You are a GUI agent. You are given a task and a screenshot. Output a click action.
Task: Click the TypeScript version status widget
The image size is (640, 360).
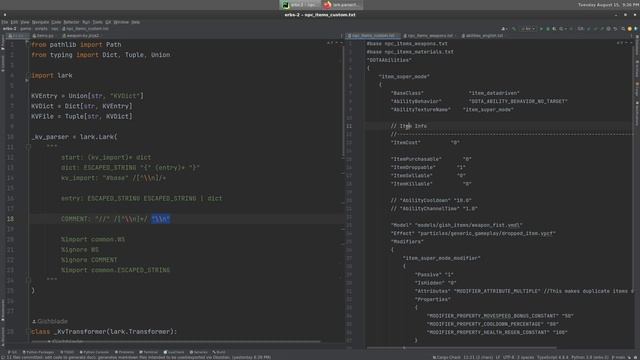pyautogui.click(x=552, y=357)
